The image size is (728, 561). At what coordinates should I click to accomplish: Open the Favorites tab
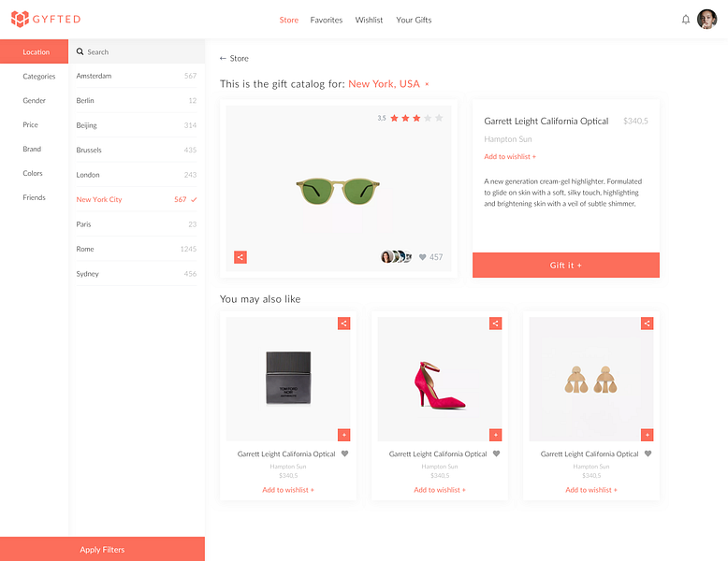pyautogui.click(x=327, y=20)
